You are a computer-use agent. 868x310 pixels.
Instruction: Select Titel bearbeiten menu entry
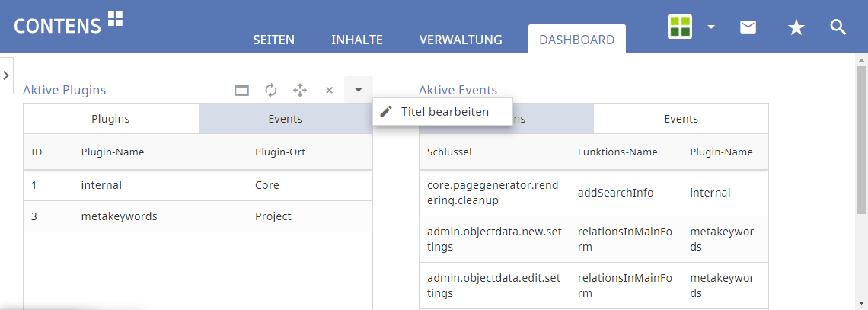coord(443,112)
